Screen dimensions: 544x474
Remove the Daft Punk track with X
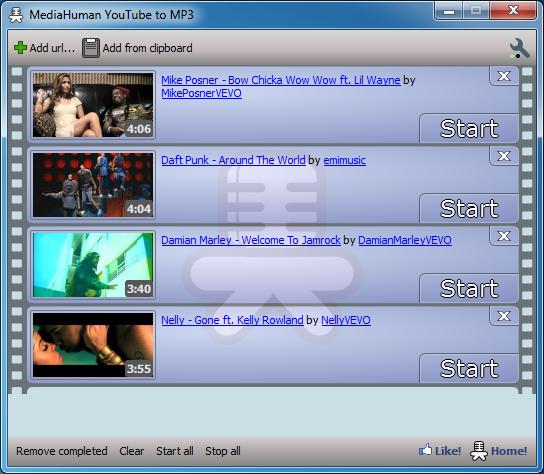[x=504, y=156]
